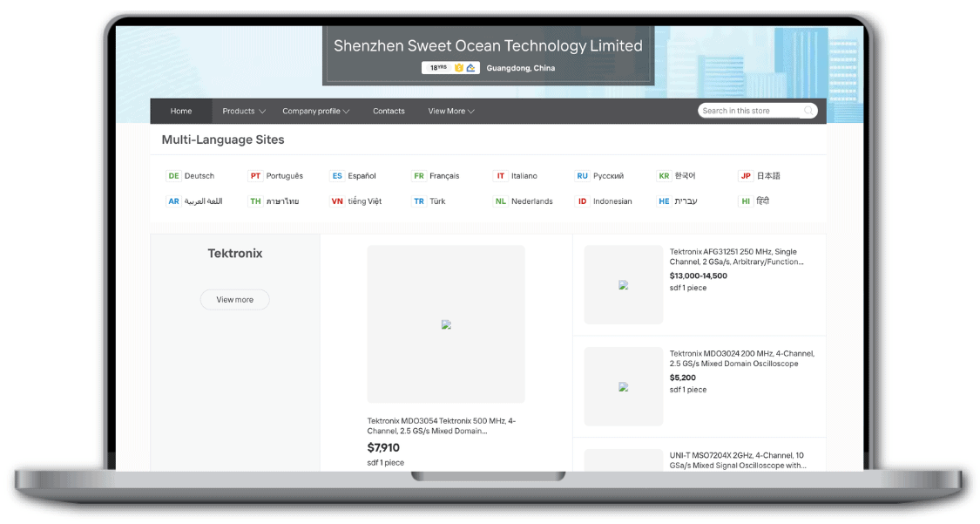Click the RU Russian language icon
This screenshot has width=980, height=524.
tap(583, 176)
